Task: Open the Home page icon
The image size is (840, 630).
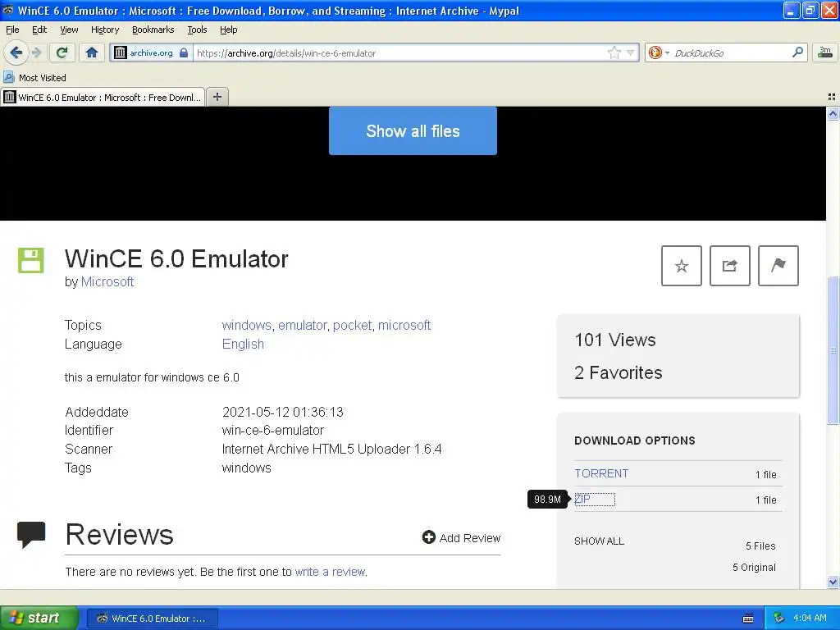Action: coord(92,52)
